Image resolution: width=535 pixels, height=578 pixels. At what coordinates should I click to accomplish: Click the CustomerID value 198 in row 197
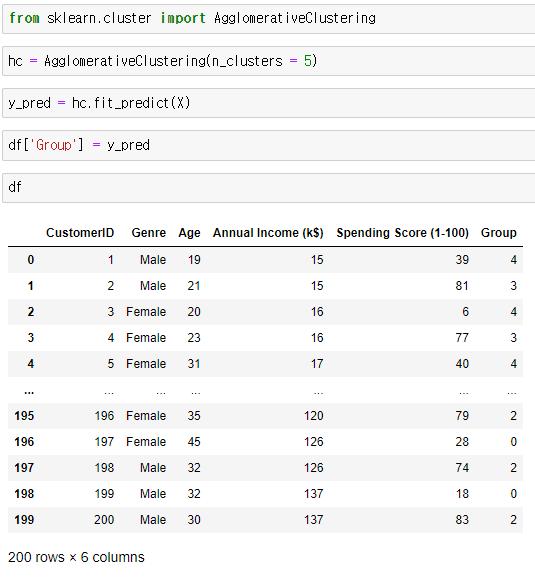104,468
